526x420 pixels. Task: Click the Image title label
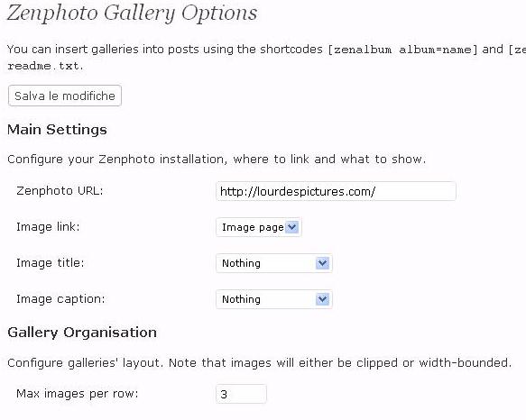click(51, 263)
